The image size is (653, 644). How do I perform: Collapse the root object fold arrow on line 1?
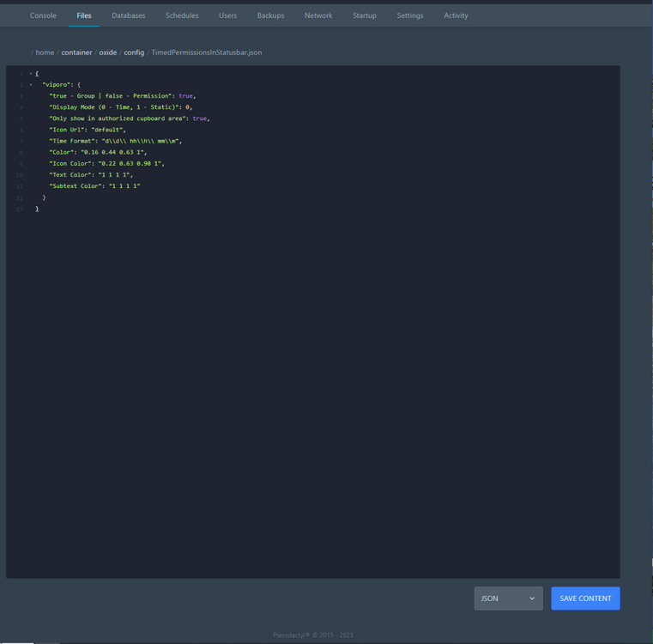(31, 74)
